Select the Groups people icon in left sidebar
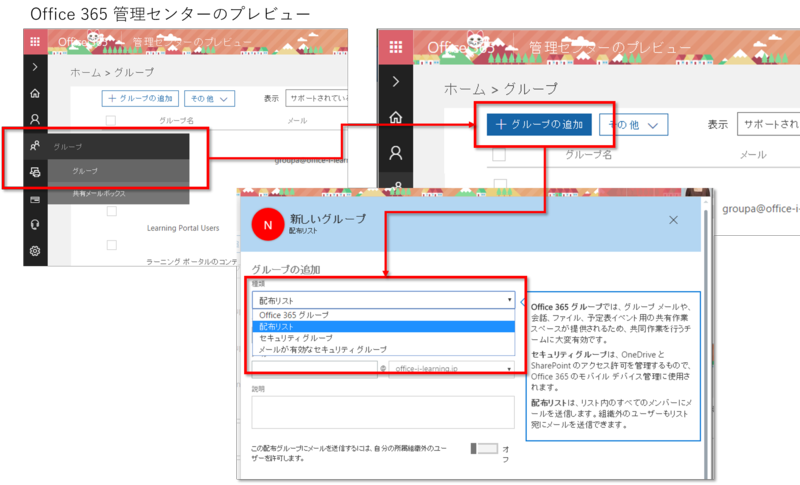This screenshot has width=800, height=485. point(35,146)
